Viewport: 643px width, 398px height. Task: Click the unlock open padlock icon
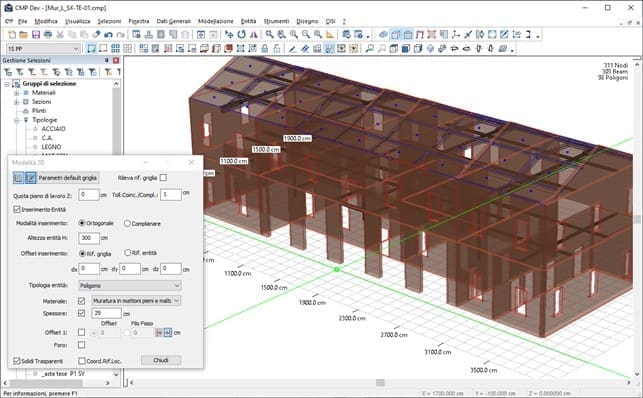pos(277,49)
